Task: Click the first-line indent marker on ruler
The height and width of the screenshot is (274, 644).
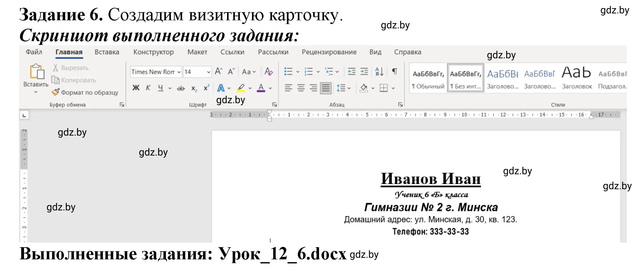Action: point(269,112)
